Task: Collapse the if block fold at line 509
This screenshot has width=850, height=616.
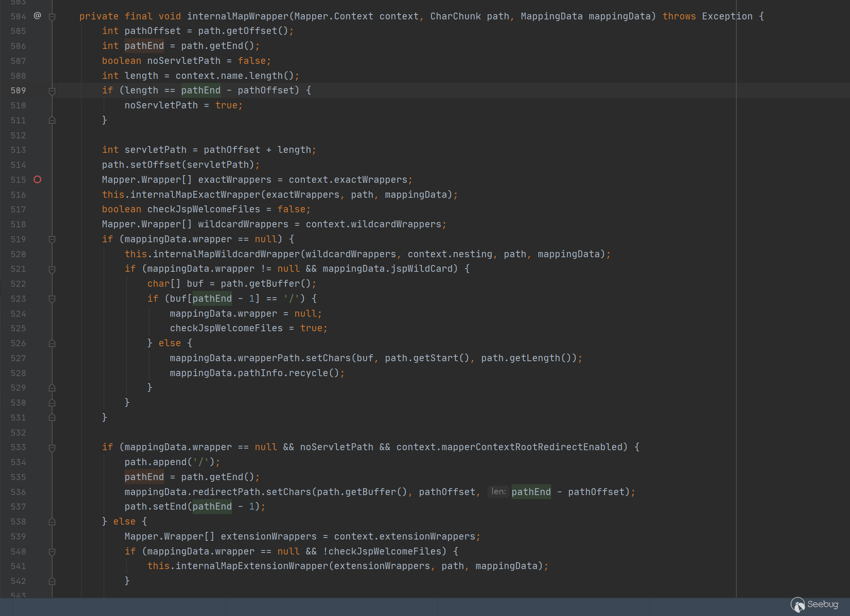Action: [x=52, y=91]
